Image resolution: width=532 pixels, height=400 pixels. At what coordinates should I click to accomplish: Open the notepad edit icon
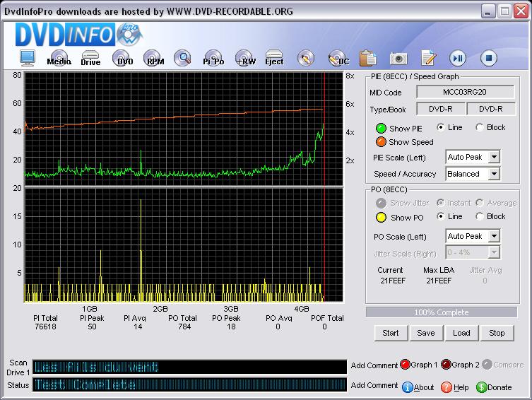click(429, 58)
